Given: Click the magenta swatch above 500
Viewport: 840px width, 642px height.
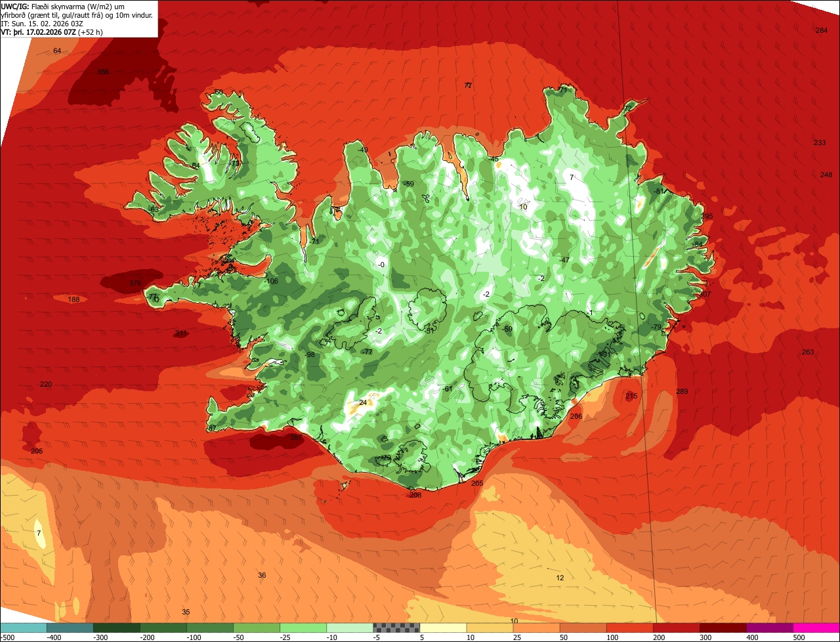Looking at the screenshot, I should pos(816,628).
